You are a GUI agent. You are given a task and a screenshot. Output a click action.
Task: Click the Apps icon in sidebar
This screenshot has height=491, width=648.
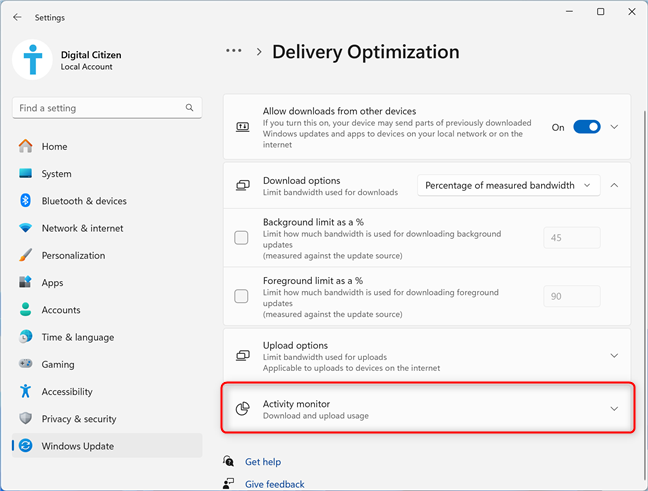coord(26,282)
